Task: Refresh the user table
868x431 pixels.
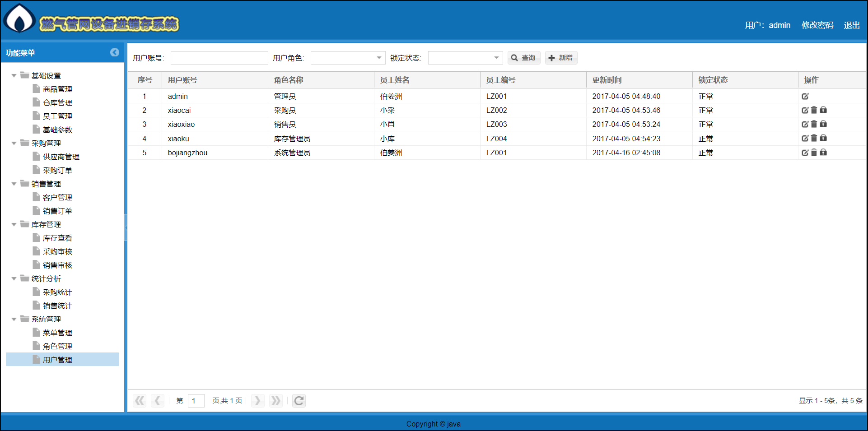Action: coord(299,401)
